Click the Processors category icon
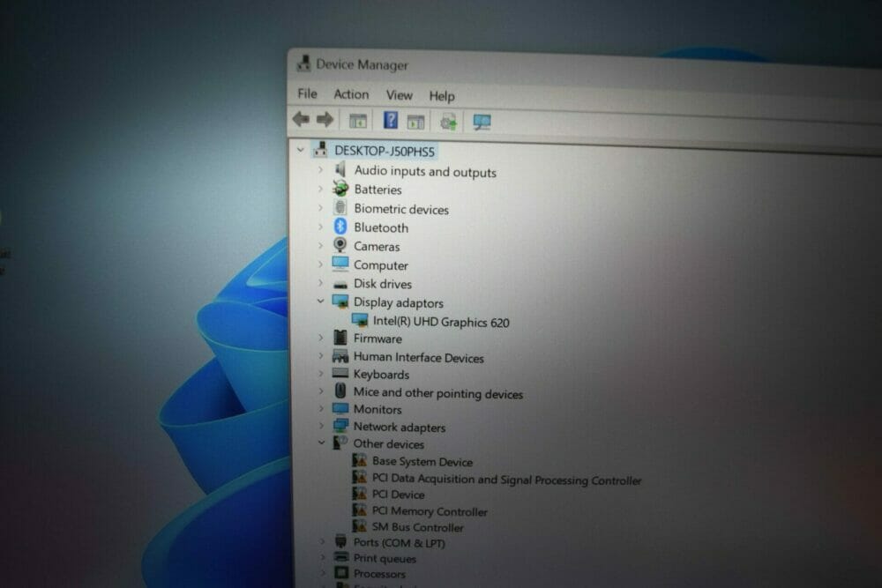 pos(341,573)
